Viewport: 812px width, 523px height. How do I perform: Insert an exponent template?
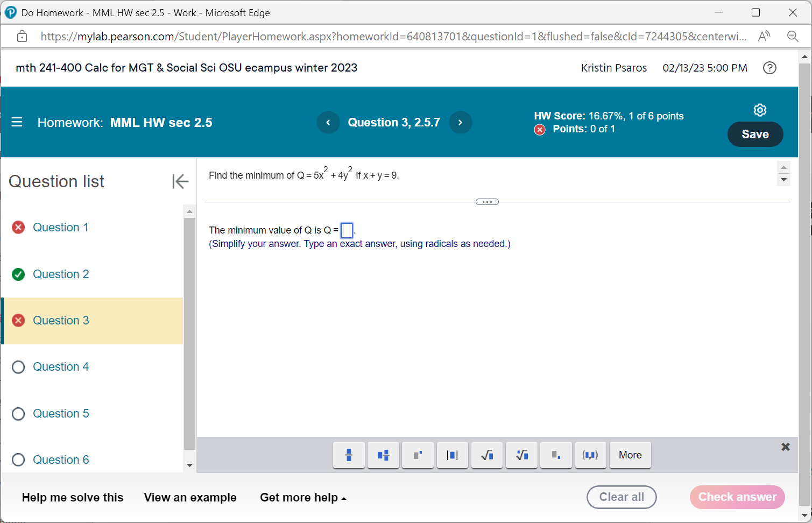418,455
